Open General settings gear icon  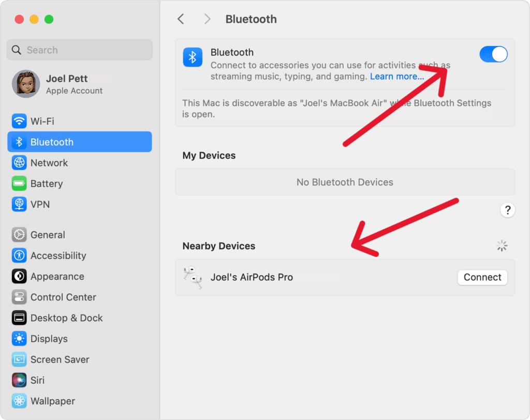click(x=19, y=235)
